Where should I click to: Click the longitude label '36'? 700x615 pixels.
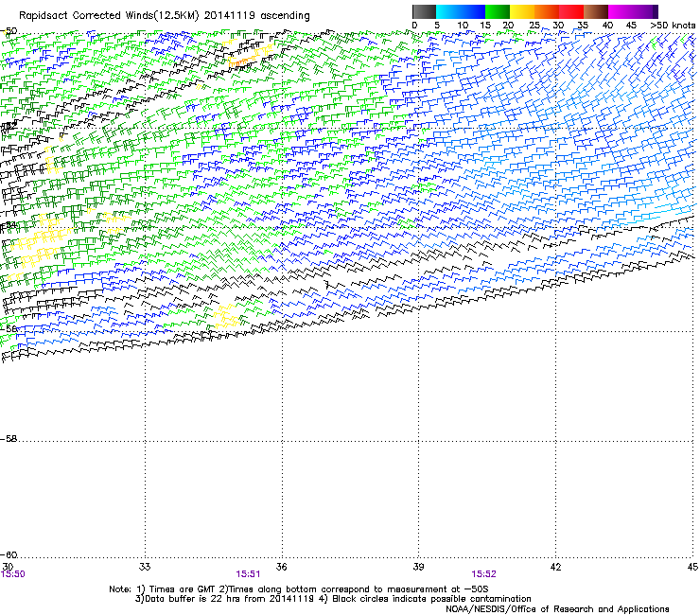(x=281, y=567)
